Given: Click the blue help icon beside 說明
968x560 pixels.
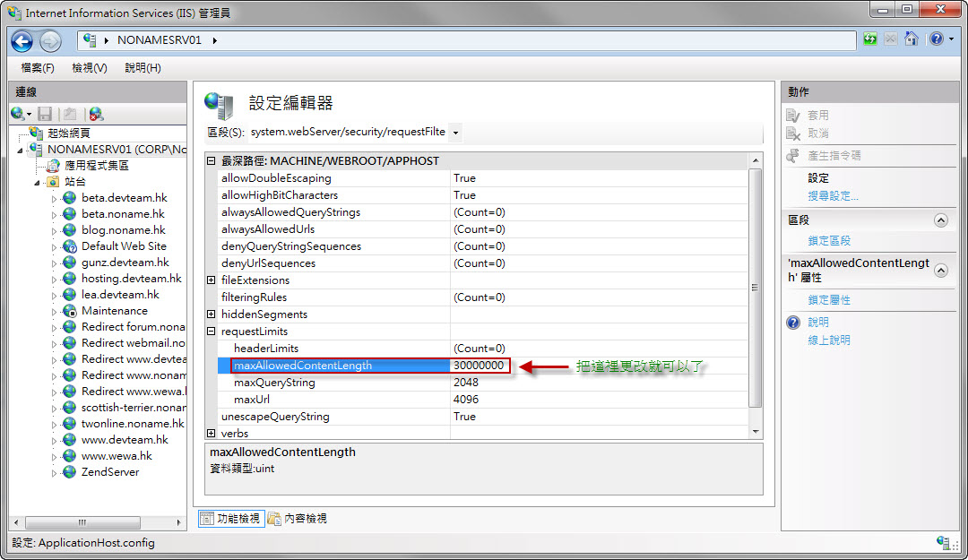Looking at the screenshot, I should pos(793,323).
